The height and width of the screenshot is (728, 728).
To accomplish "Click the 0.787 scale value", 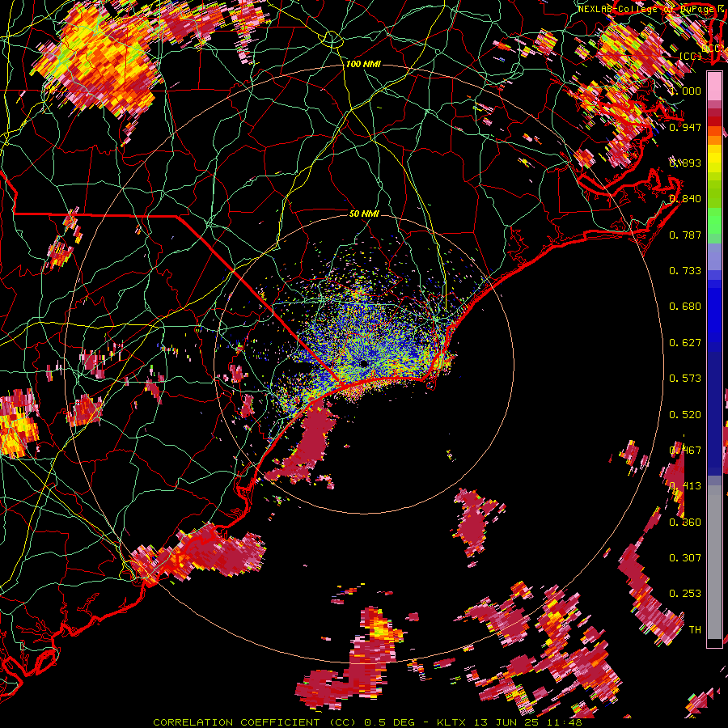I will [x=685, y=235].
